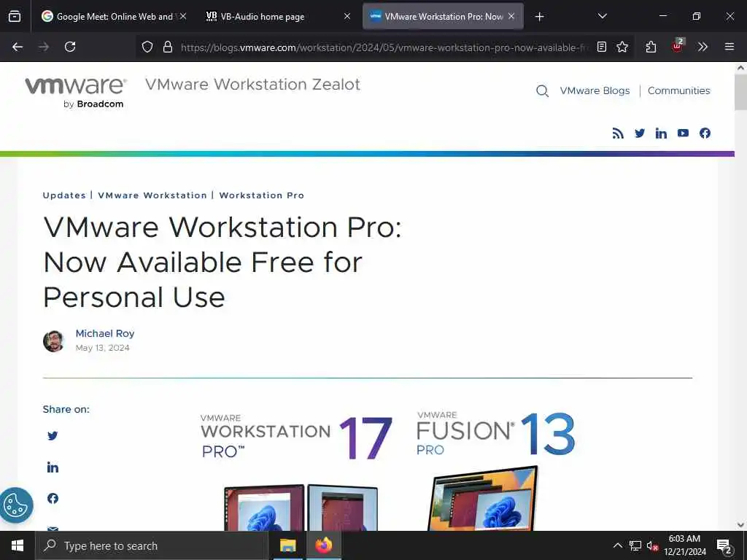
Task: Open tracking protection shield icon
Action: (x=147, y=47)
